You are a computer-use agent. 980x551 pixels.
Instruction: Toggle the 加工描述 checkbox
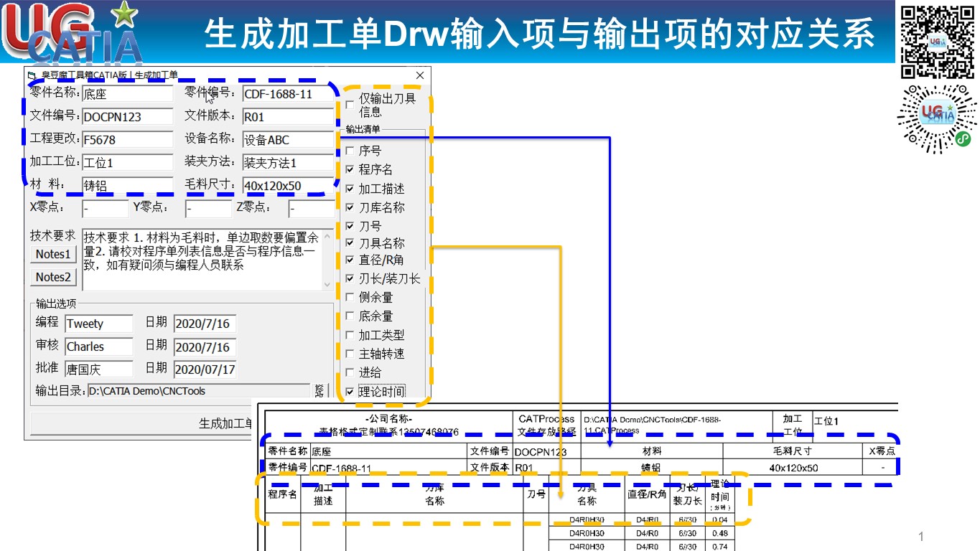pos(350,189)
